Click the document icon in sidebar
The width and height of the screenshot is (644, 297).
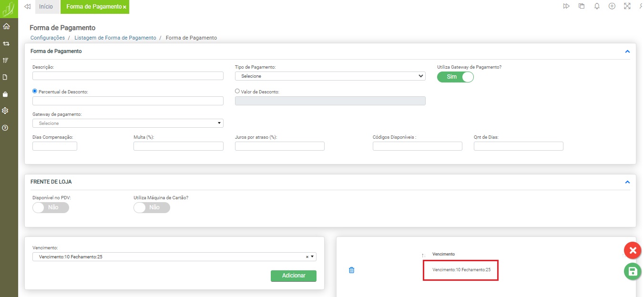coord(6,77)
